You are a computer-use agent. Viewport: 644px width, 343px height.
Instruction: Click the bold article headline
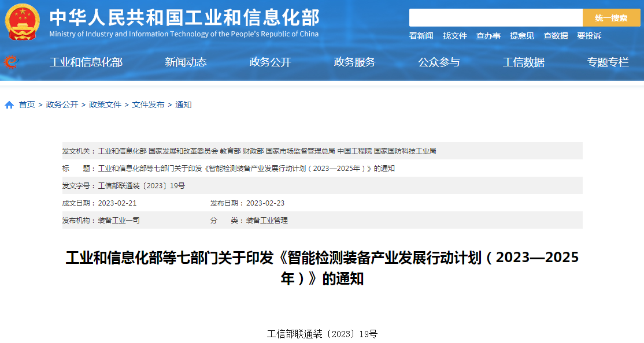pos(323,268)
